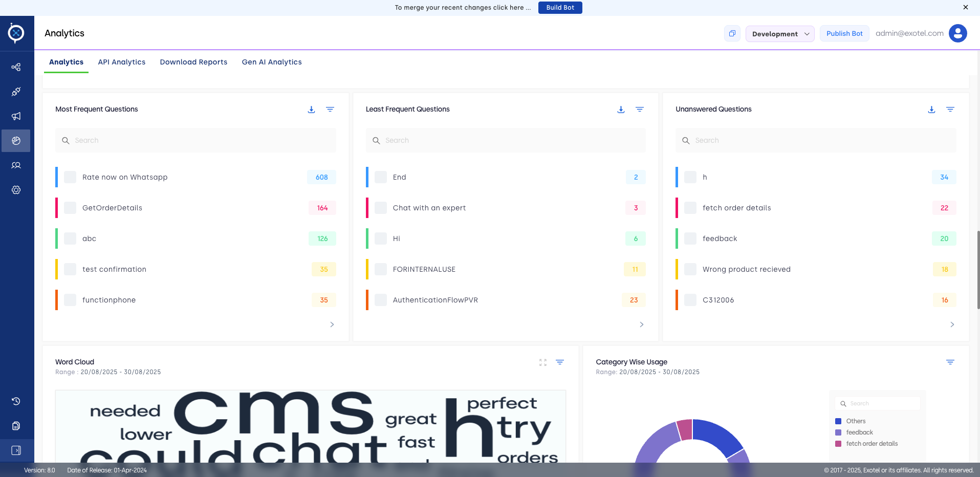The image size is (980, 477).
Task: Click the count badge 34 for 'h'
Action: click(944, 177)
